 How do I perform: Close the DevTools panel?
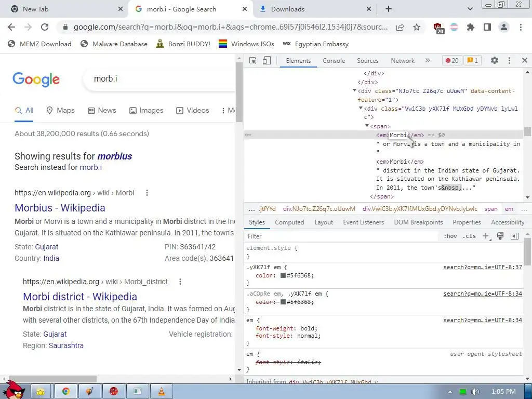(525, 60)
